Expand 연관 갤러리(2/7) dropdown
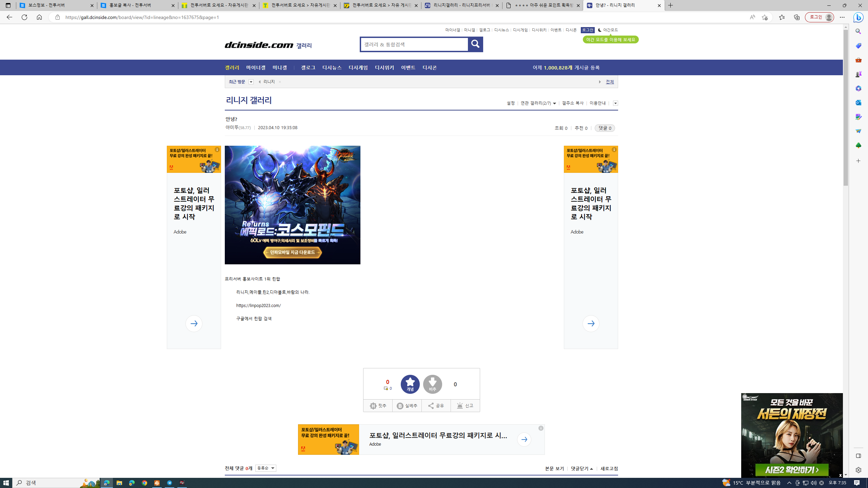The image size is (868, 488). (x=538, y=103)
